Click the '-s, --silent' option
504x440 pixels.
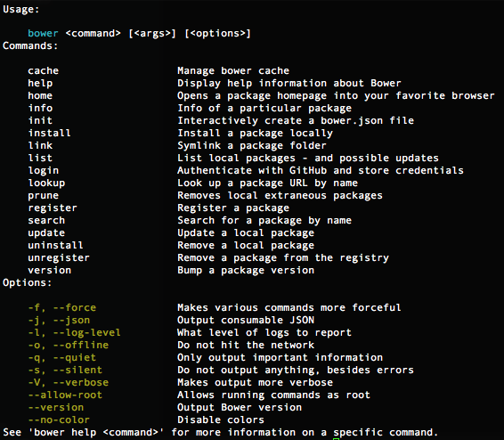click(x=65, y=371)
